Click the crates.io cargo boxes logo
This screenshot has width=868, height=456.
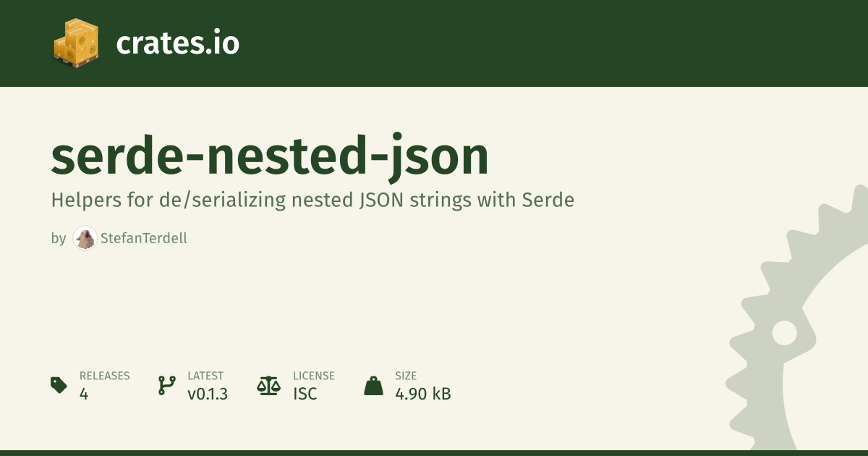75,43
